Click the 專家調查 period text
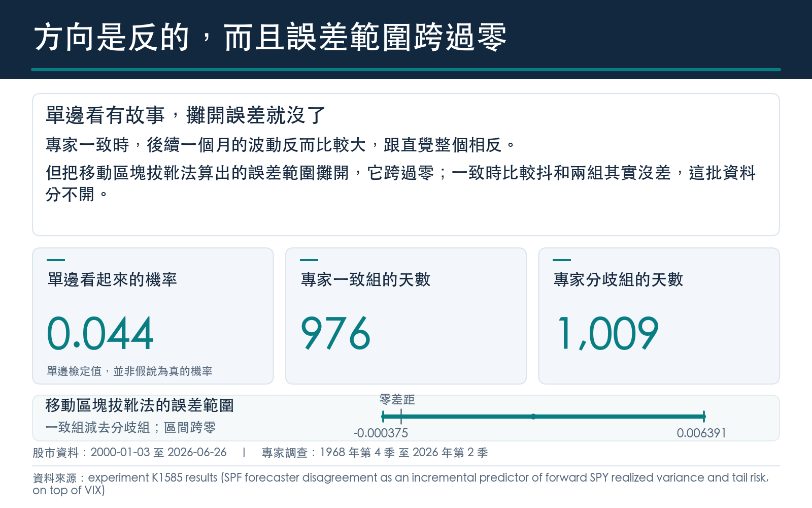812x508 pixels. click(375, 453)
